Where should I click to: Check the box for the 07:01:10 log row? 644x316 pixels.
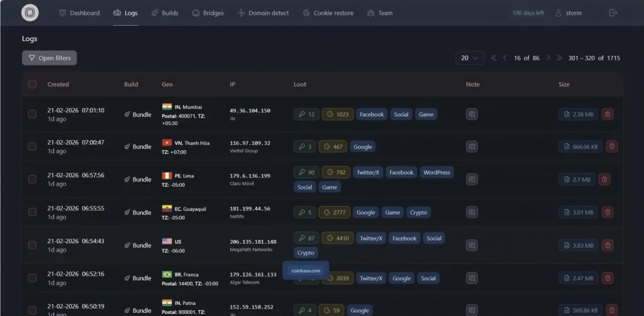(x=33, y=114)
